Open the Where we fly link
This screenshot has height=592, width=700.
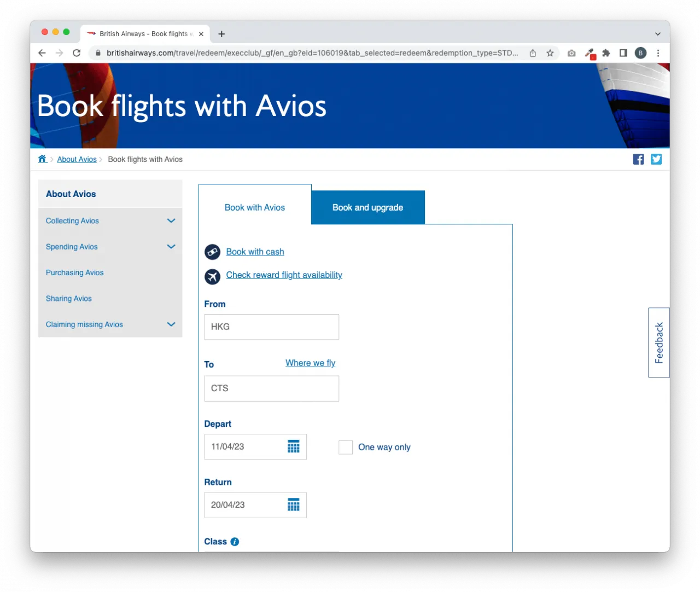[x=310, y=363]
